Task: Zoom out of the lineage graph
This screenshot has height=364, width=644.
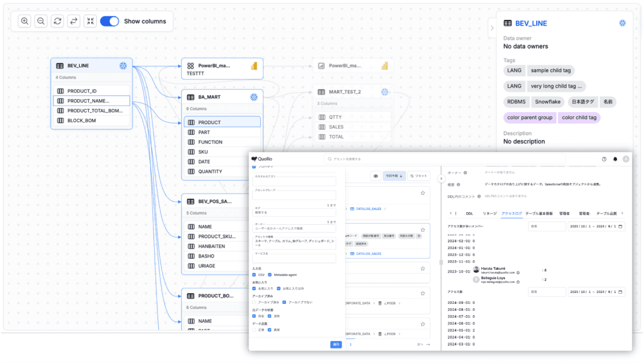Action: click(41, 21)
